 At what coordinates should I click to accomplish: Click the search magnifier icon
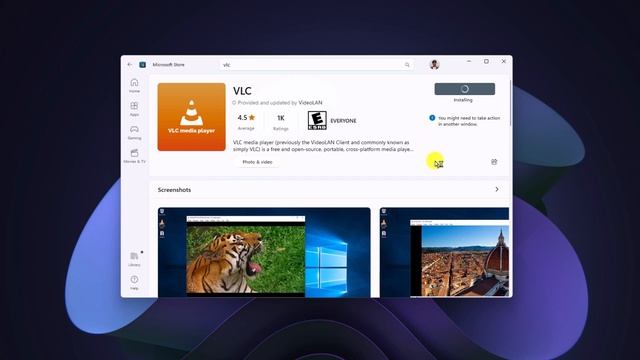point(407,64)
